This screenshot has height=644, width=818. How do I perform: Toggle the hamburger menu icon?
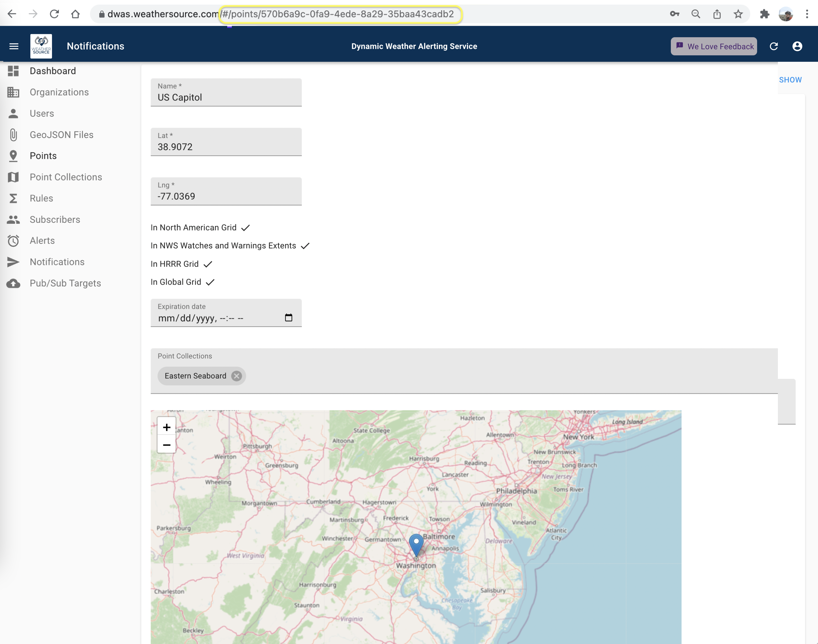tap(14, 46)
